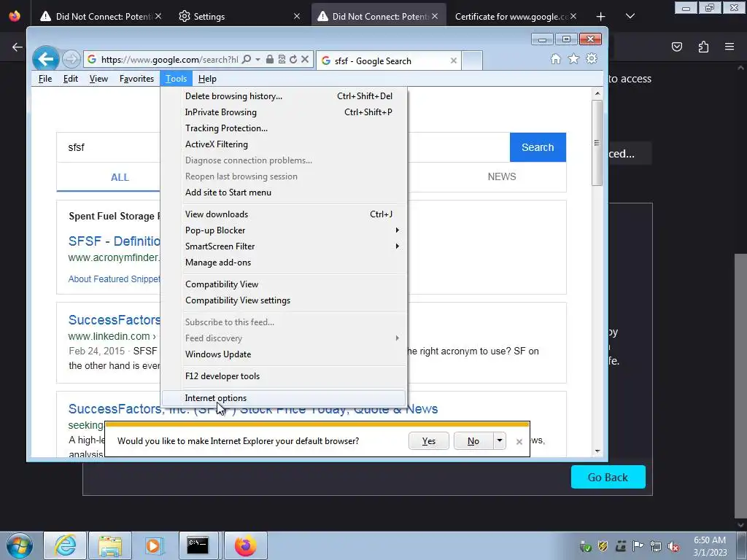Open the File menu
Screen dimensions: 747x560
point(45,79)
